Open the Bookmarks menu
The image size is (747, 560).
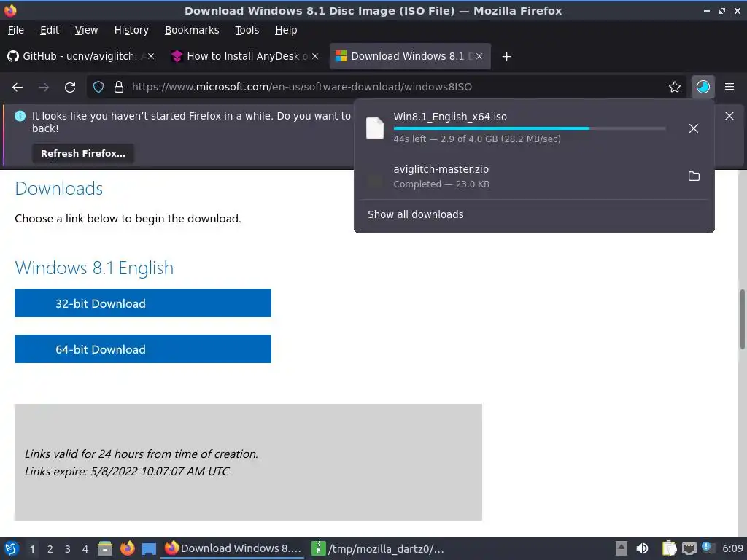[192, 30]
